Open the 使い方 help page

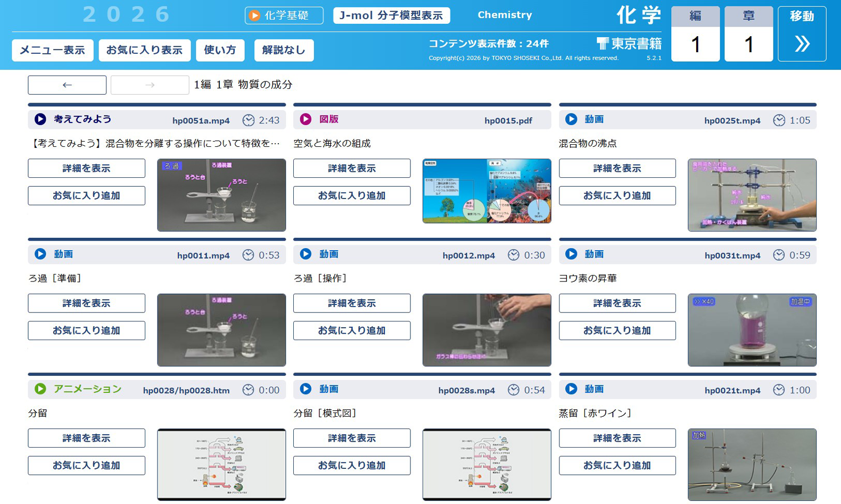pos(220,50)
